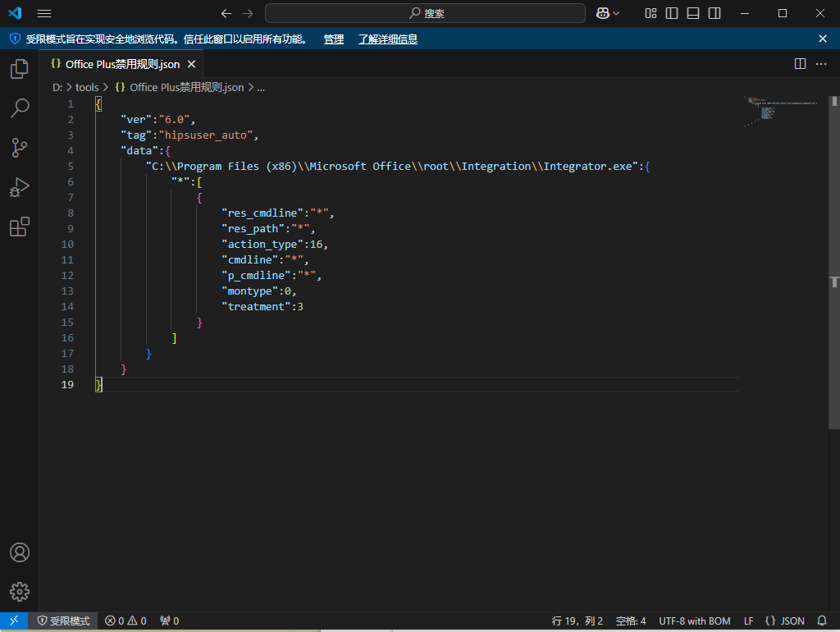
Task: Split the editor to the right
Action: (801, 64)
